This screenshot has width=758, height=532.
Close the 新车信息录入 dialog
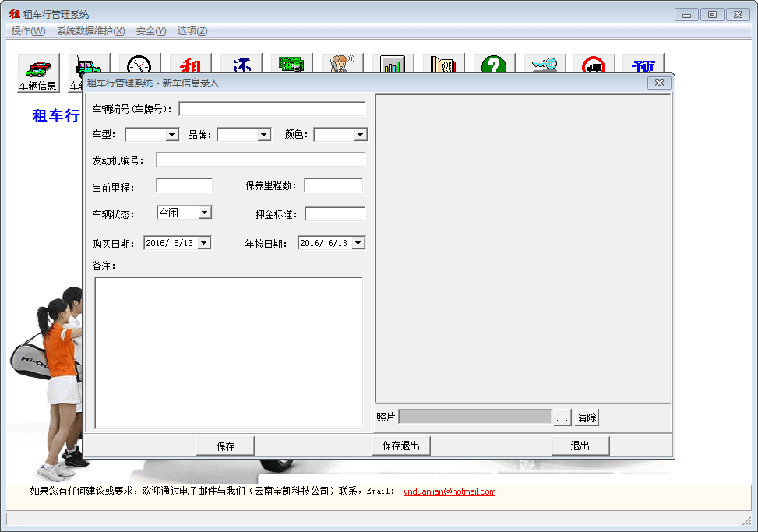pos(659,83)
